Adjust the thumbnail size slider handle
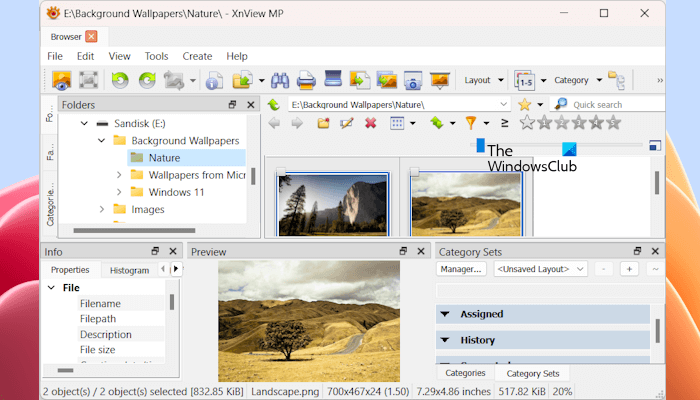700x400 pixels. 480,145
